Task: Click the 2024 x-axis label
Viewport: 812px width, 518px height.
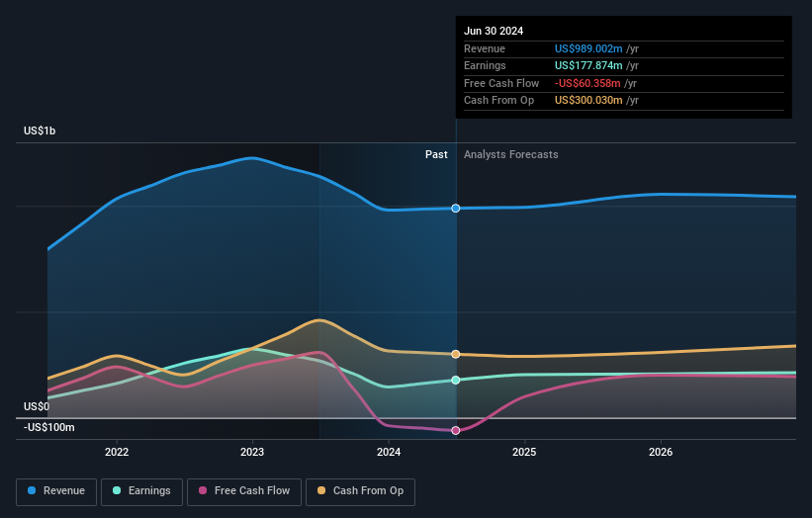Action: [x=389, y=452]
